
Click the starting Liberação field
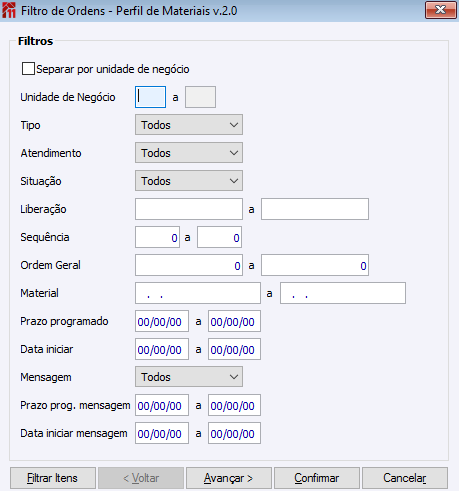click(x=189, y=209)
